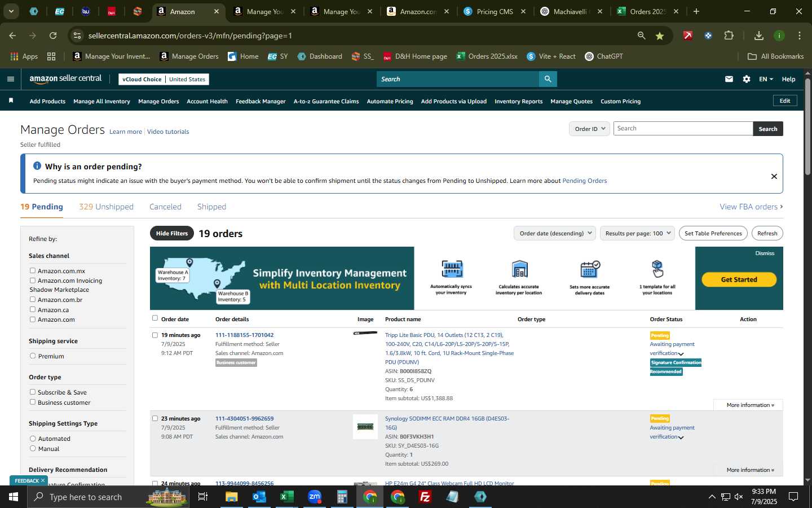
Task: Bookmark this page with the star icon
Action: tap(659, 36)
